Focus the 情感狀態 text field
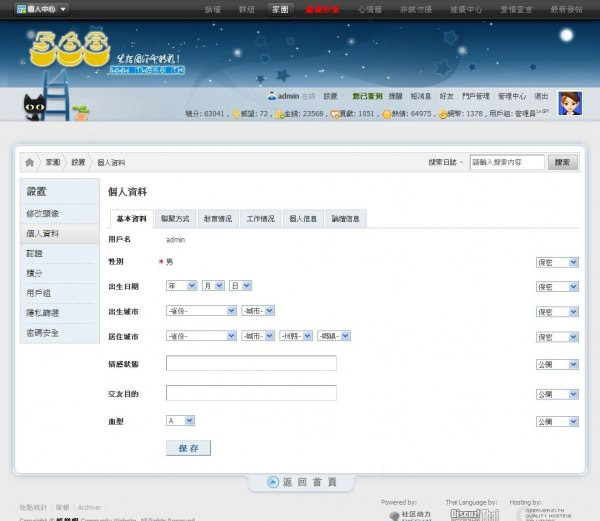The width and height of the screenshot is (600, 521). (251, 363)
